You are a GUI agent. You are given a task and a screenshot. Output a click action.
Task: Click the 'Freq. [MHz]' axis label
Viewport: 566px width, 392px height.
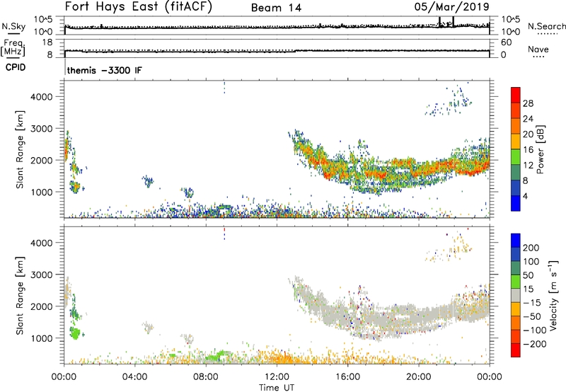coord(13,47)
